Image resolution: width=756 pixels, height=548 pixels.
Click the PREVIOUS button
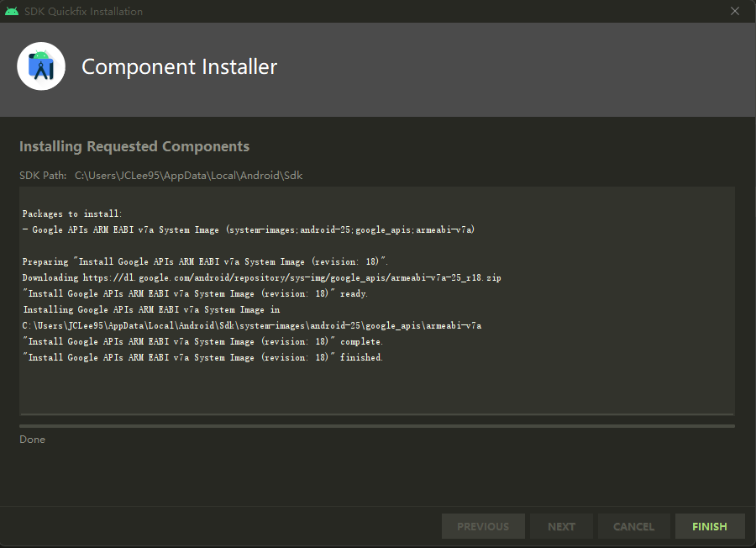[x=483, y=526]
